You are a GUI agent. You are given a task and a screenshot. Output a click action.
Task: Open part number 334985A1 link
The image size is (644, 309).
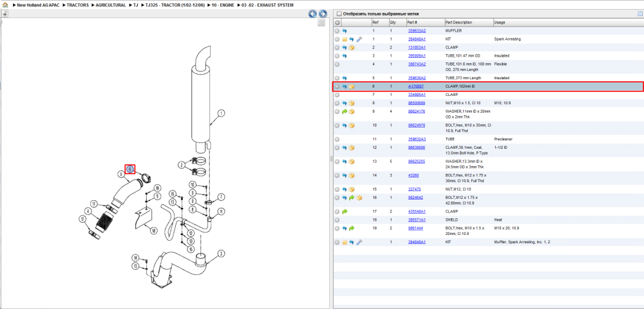417,95
